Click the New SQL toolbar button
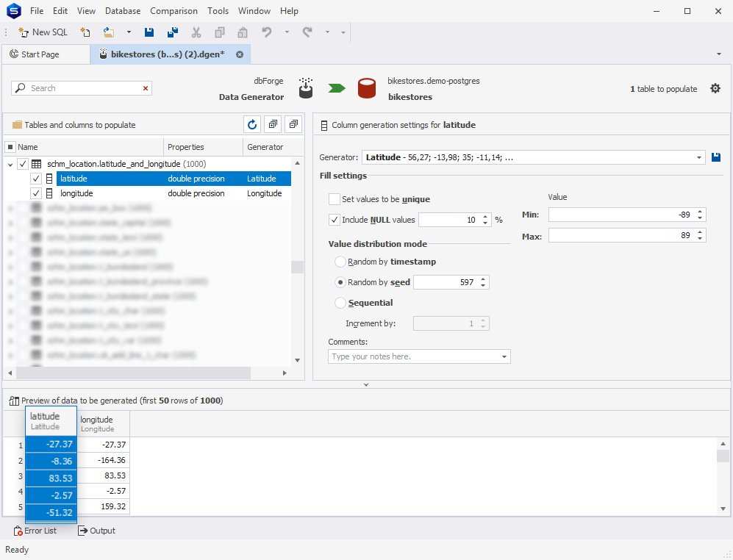 coord(43,32)
